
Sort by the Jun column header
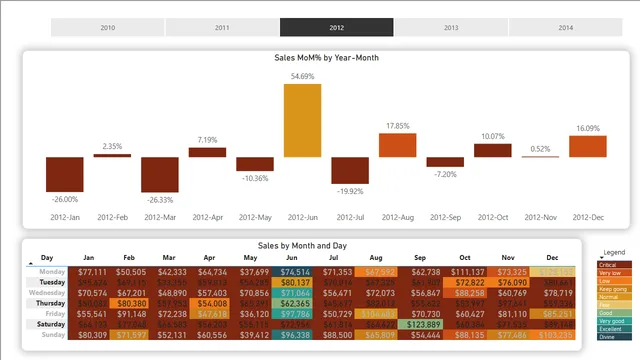(x=291, y=258)
